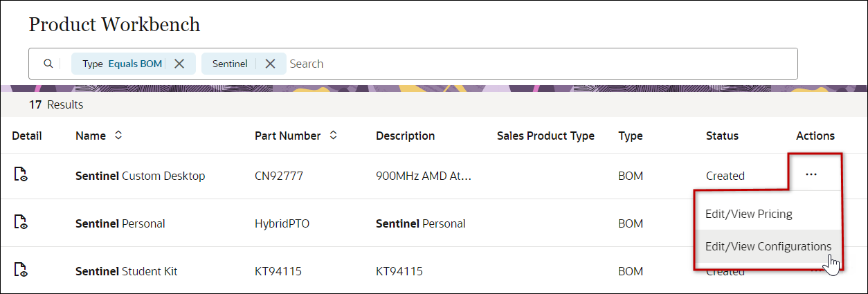Click the Sales Product Type header
Image resolution: width=868 pixels, height=294 pixels.
click(545, 136)
